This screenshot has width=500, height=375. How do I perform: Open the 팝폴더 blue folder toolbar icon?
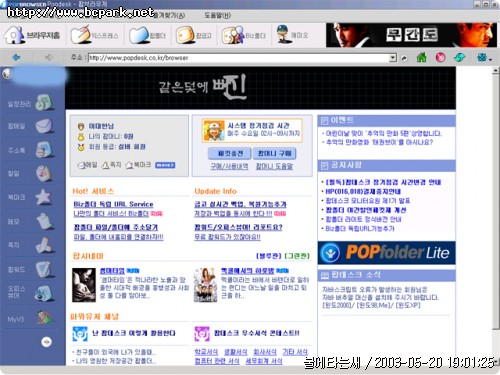[147, 35]
